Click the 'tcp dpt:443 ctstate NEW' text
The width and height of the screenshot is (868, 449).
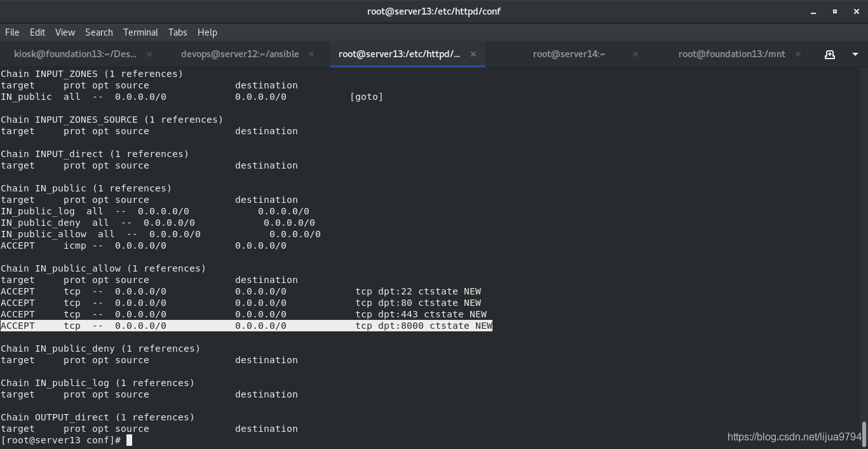[421, 314]
